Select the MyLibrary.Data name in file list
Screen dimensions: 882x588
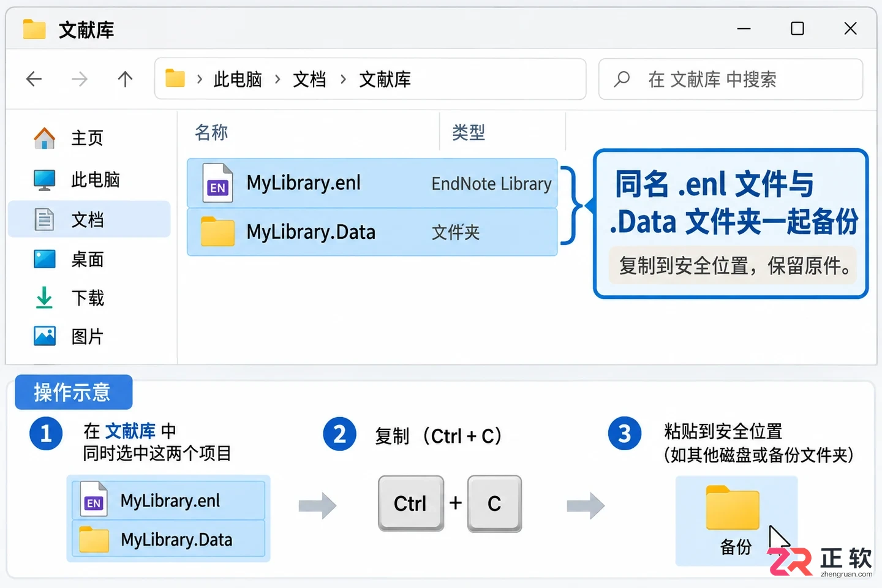coord(311,232)
